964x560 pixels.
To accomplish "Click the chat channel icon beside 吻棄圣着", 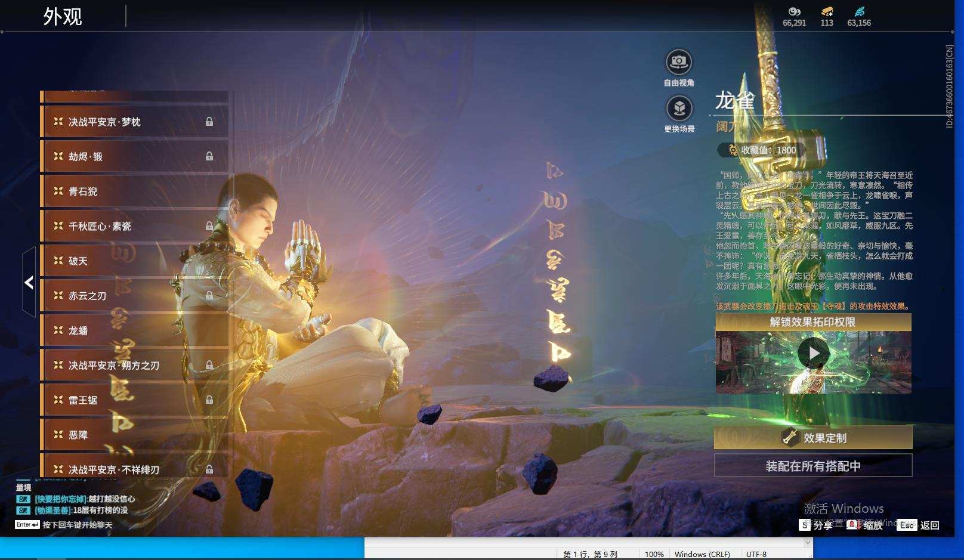I will coord(23,511).
